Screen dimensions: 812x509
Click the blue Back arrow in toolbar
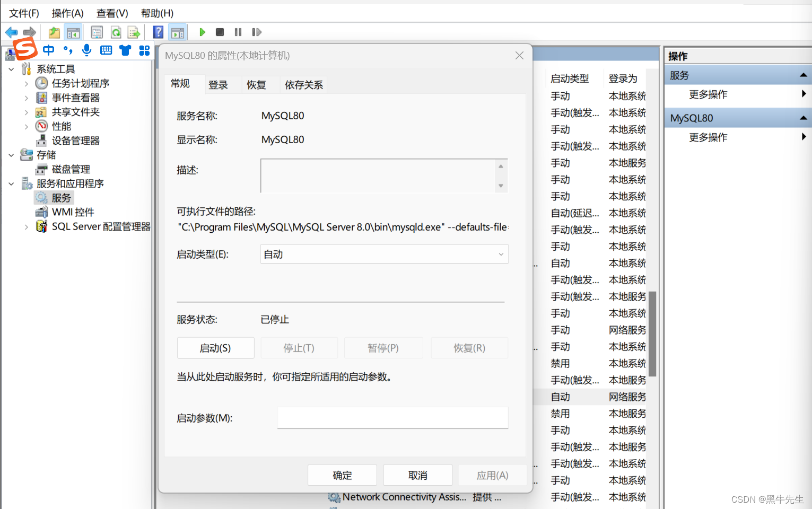coord(11,32)
